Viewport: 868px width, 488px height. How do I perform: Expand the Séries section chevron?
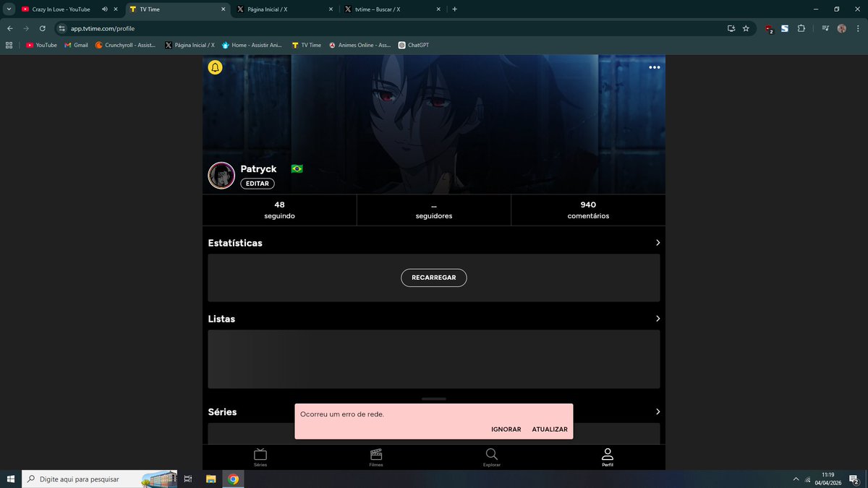point(658,411)
